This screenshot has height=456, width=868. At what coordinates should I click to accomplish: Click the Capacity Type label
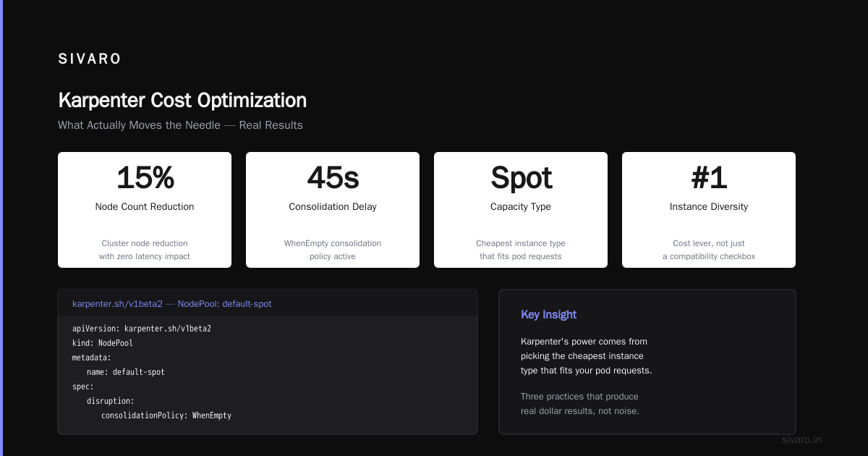coord(521,206)
